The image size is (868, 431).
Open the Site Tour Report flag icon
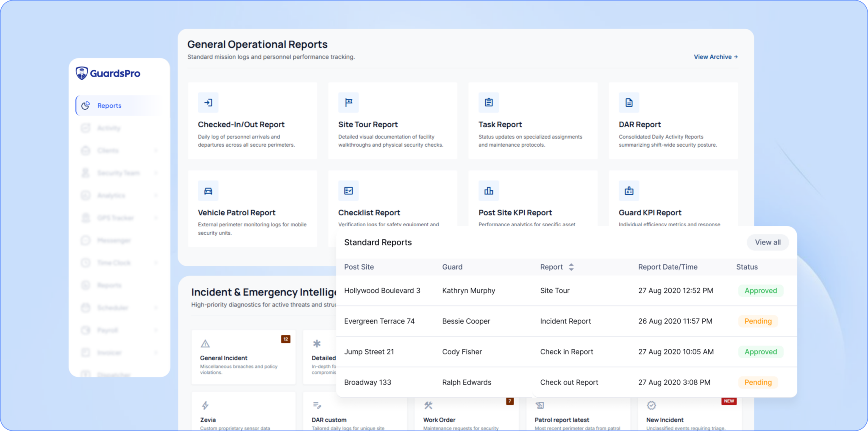pos(348,103)
